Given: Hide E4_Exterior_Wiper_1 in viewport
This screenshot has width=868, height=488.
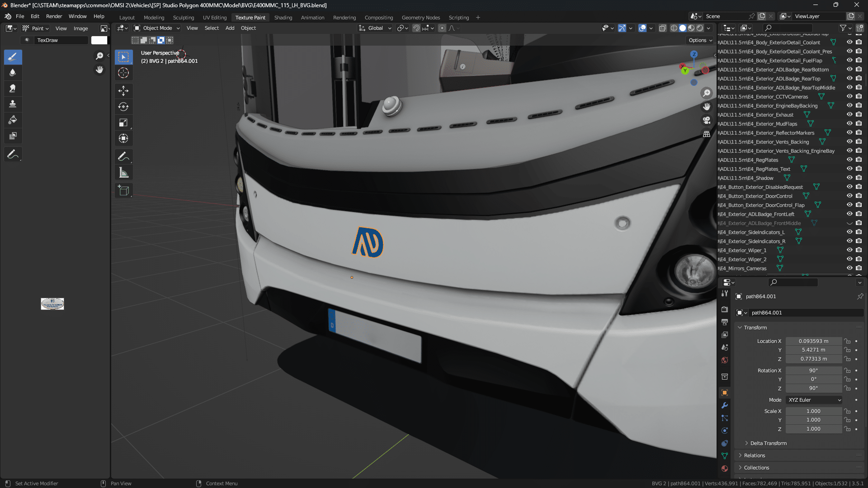Looking at the screenshot, I should [849, 250].
